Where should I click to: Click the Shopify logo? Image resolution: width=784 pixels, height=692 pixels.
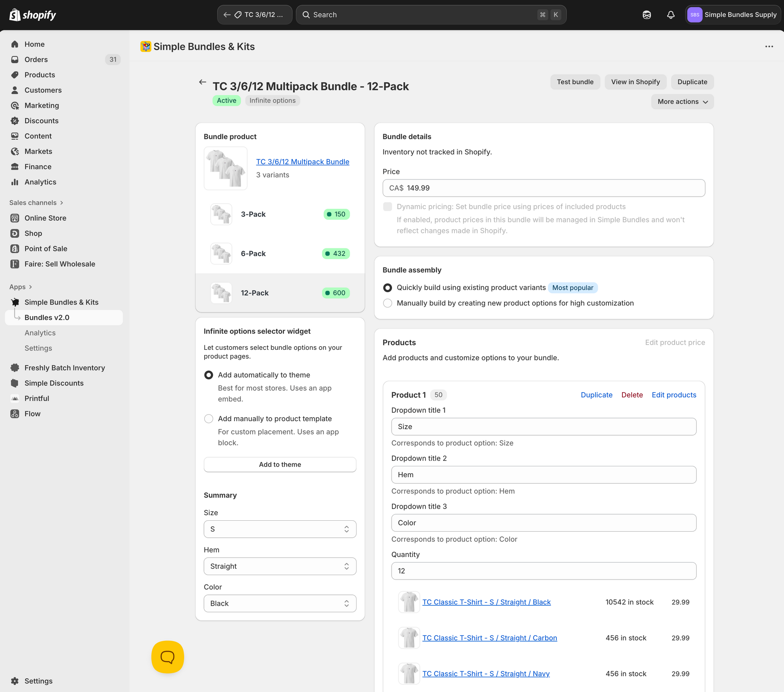click(33, 15)
